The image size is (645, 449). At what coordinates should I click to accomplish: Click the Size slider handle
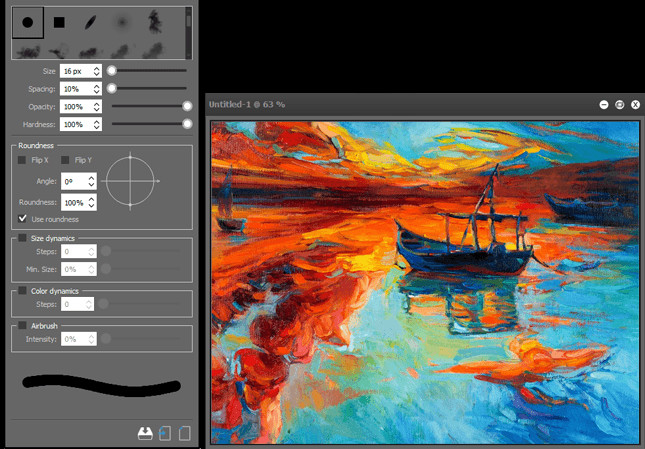111,71
